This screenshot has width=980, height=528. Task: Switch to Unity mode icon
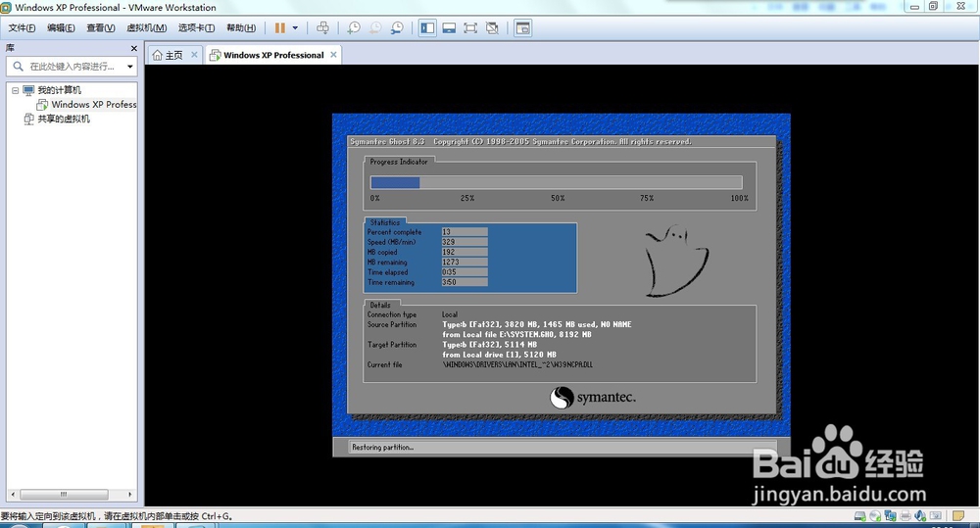[x=493, y=28]
